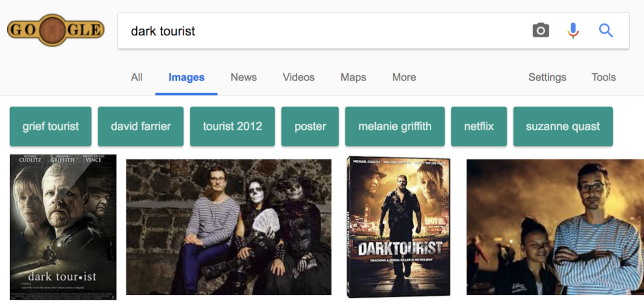Open the Dark Tourist DVD cover image

click(x=398, y=227)
